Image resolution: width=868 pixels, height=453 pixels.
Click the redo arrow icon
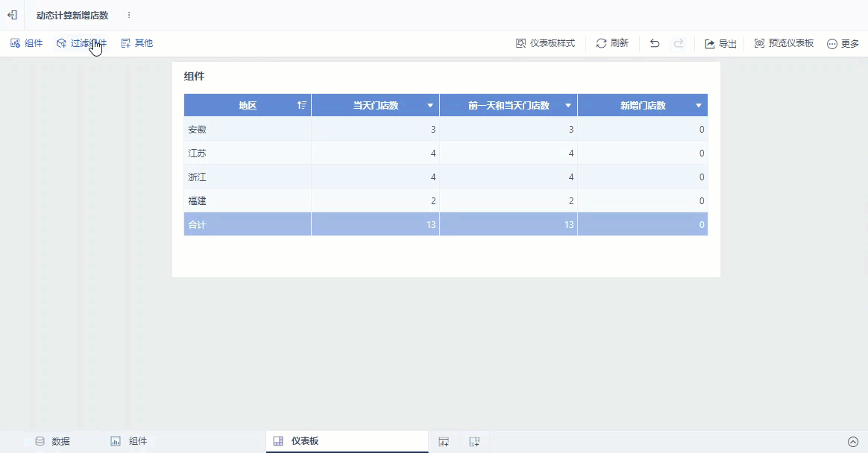coord(679,43)
